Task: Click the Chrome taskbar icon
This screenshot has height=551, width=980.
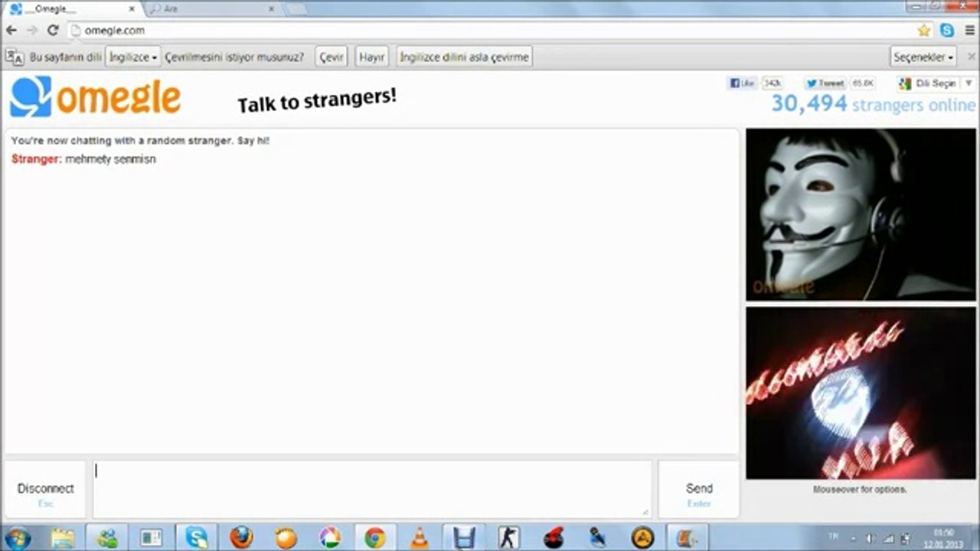Action: tap(375, 537)
